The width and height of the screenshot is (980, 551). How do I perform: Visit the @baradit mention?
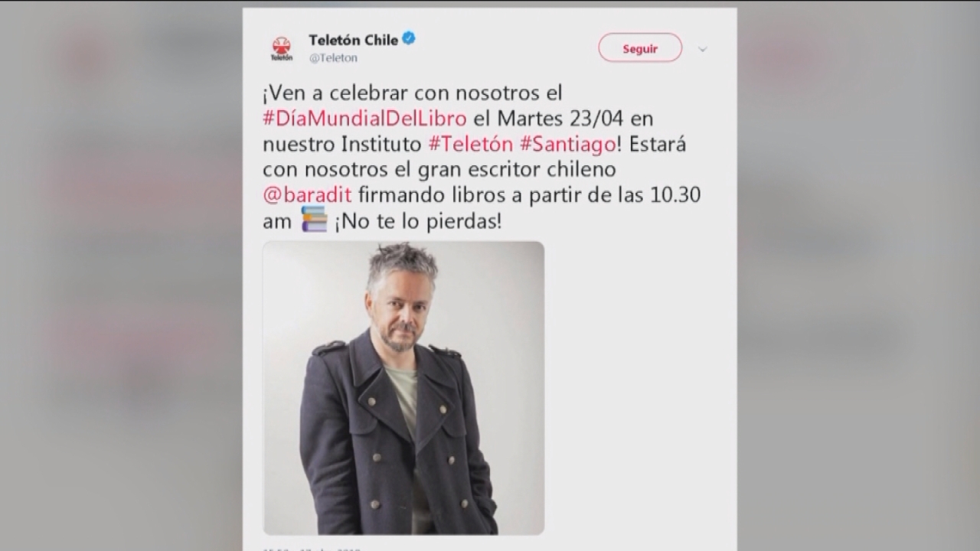coord(307,195)
